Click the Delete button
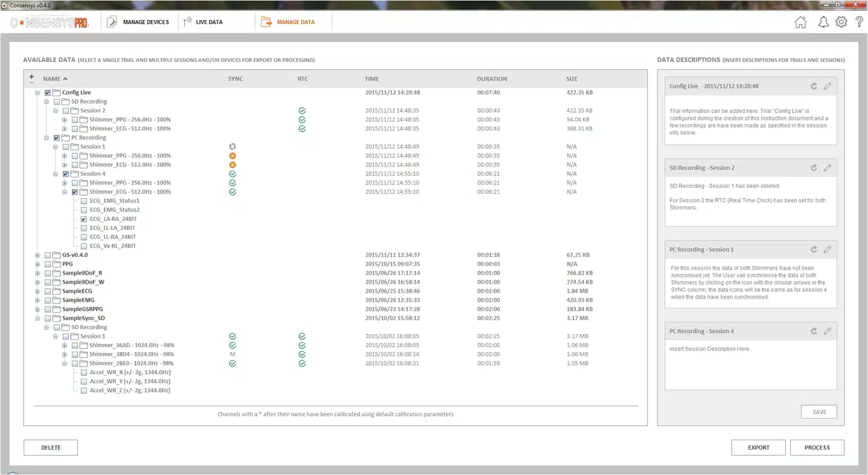Viewport: 868px width, 475px height. click(x=51, y=448)
